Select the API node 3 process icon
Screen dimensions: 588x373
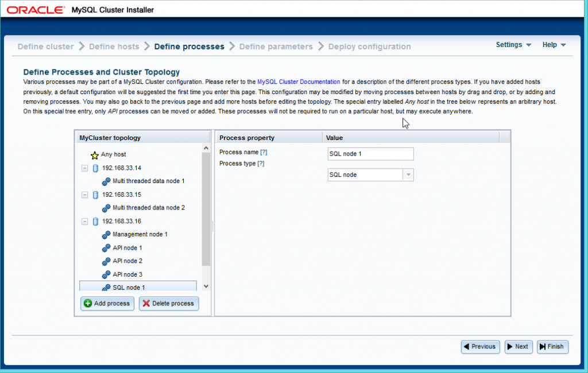coord(106,274)
